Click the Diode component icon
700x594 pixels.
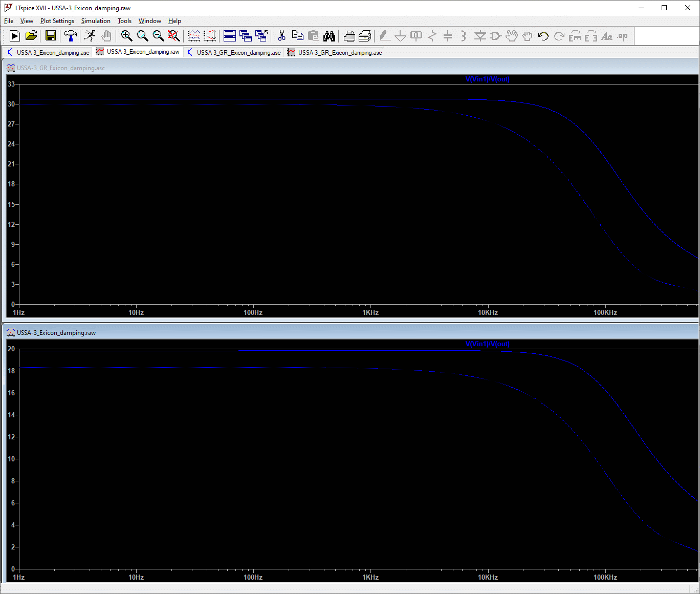pos(480,36)
